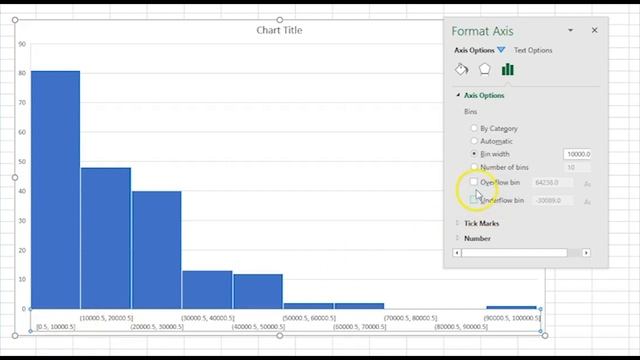Click the chart's left-middle resize handle
Image resolution: width=640 pixels, height=360 pixels.
15,178
